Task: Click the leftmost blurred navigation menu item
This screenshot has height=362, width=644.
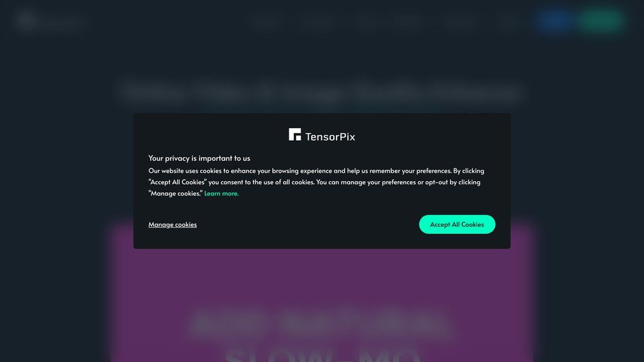Action: pos(266,21)
